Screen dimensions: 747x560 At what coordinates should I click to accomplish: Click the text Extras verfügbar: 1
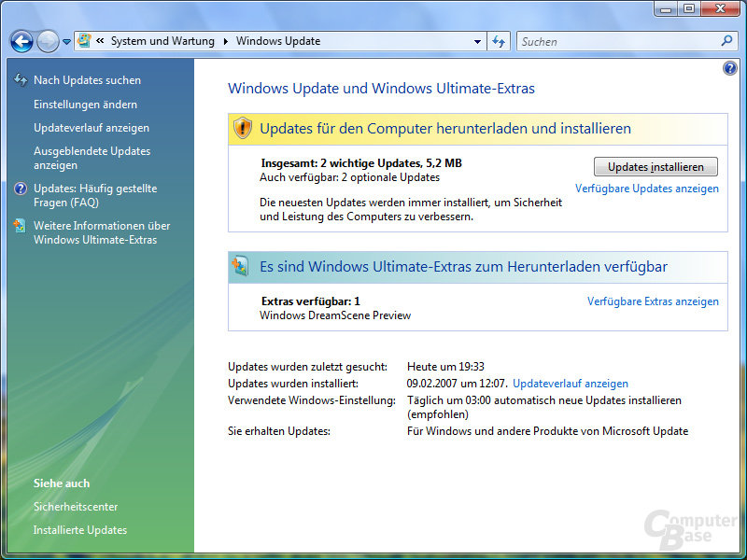coord(311,301)
